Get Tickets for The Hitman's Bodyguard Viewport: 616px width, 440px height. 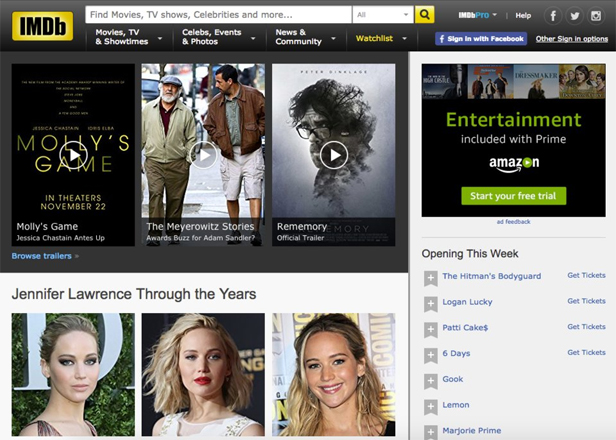586,275
